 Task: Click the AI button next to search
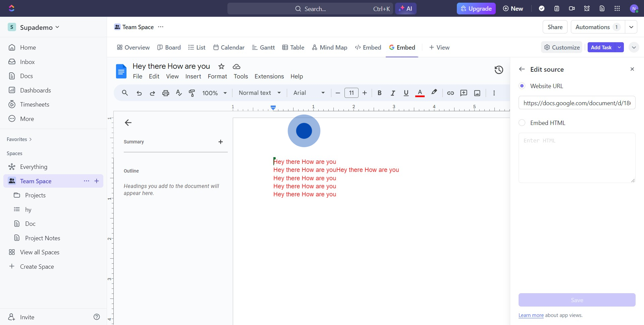click(x=406, y=9)
